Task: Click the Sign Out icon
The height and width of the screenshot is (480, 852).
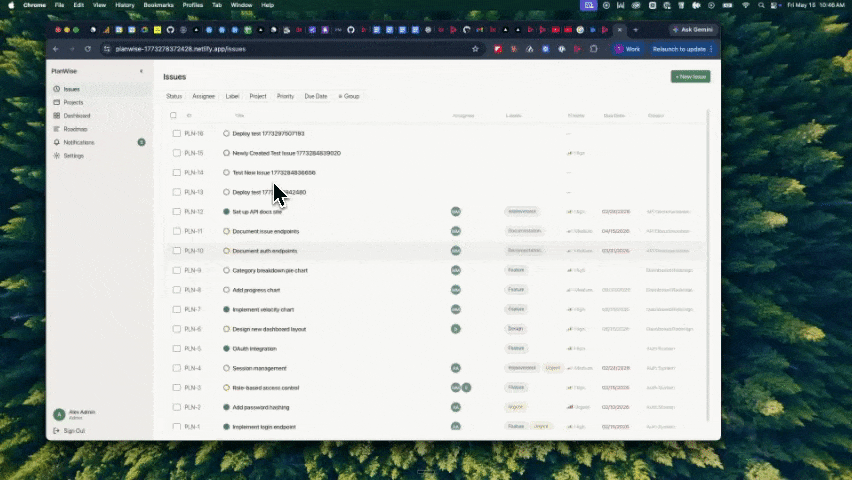Action: click(56, 431)
